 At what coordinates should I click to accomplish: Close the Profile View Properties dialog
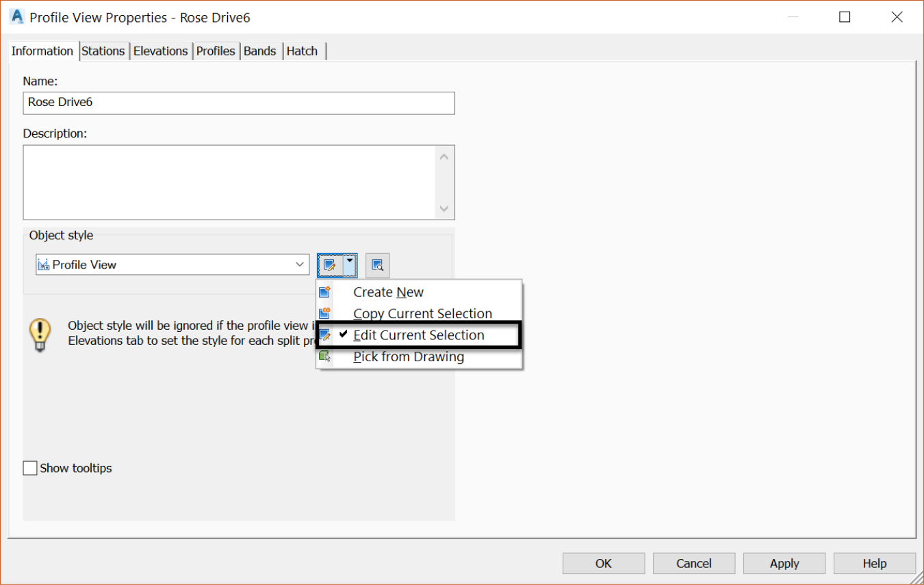[897, 17]
